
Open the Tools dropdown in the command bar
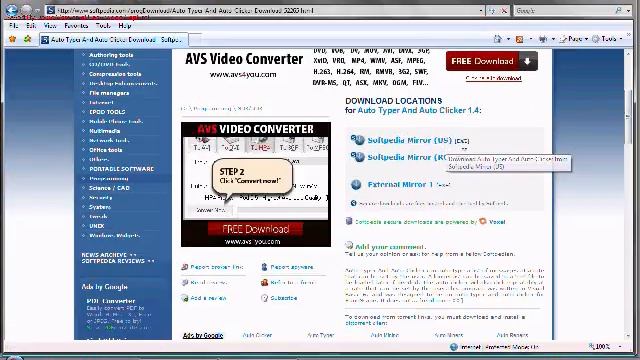(x=607, y=39)
